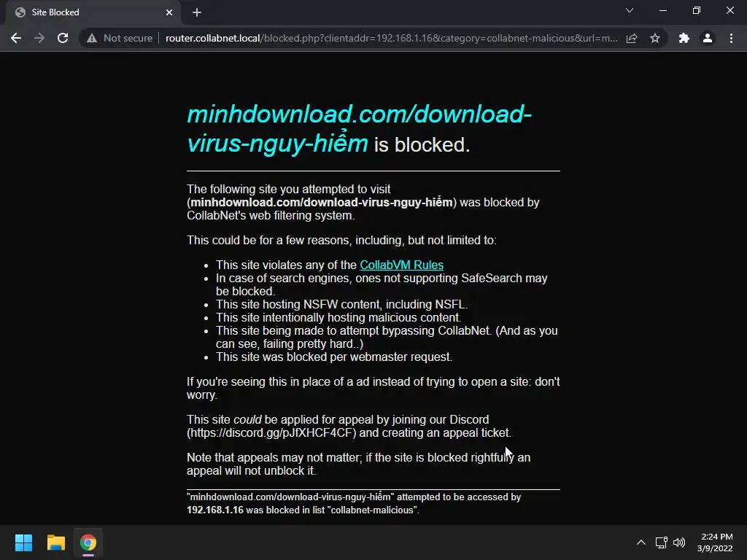Launch File Explorer from taskbar
The image size is (747, 560).
[55, 542]
